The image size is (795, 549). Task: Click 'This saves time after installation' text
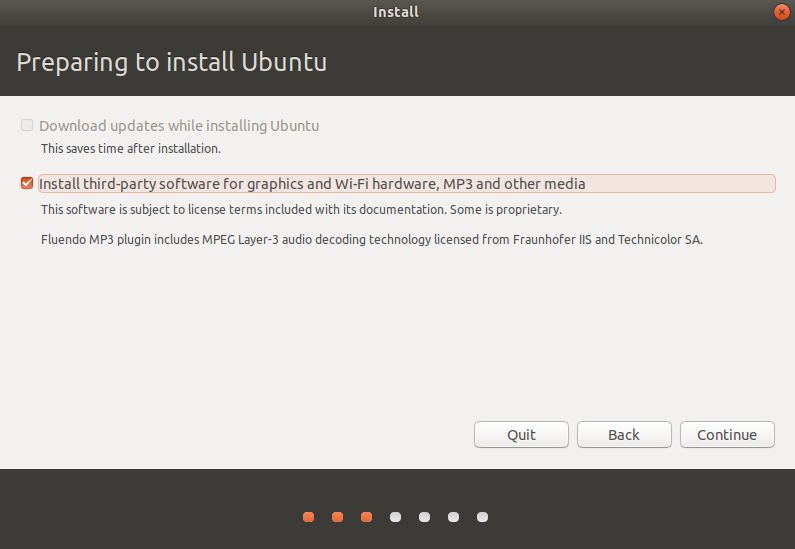131,148
